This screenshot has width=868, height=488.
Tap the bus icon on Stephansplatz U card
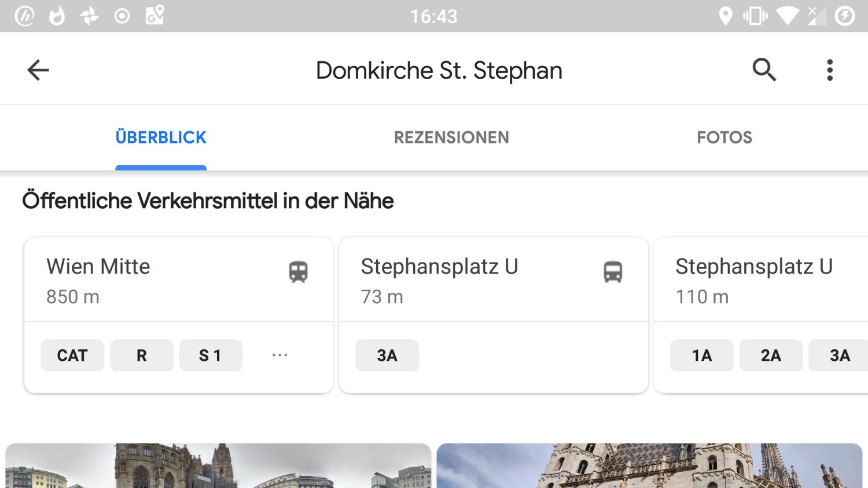point(613,271)
